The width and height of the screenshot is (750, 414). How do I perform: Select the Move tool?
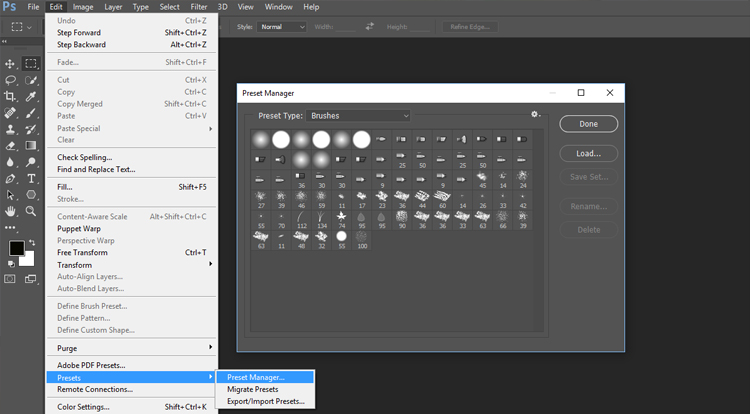click(10, 64)
